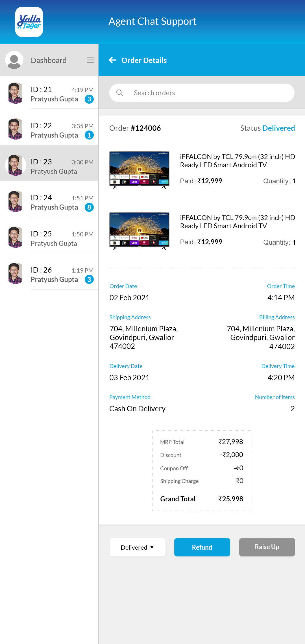Click the unread badge showing 8 messages
The height and width of the screenshot is (644, 305).
(89, 207)
